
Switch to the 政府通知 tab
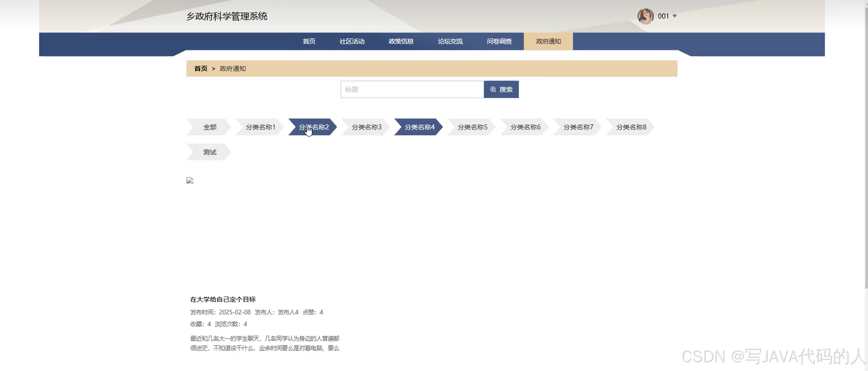coord(548,41)
